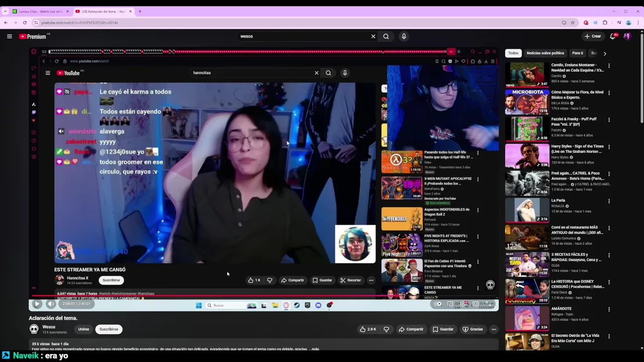Open the tab search dropdown

[x=5, y=11]
